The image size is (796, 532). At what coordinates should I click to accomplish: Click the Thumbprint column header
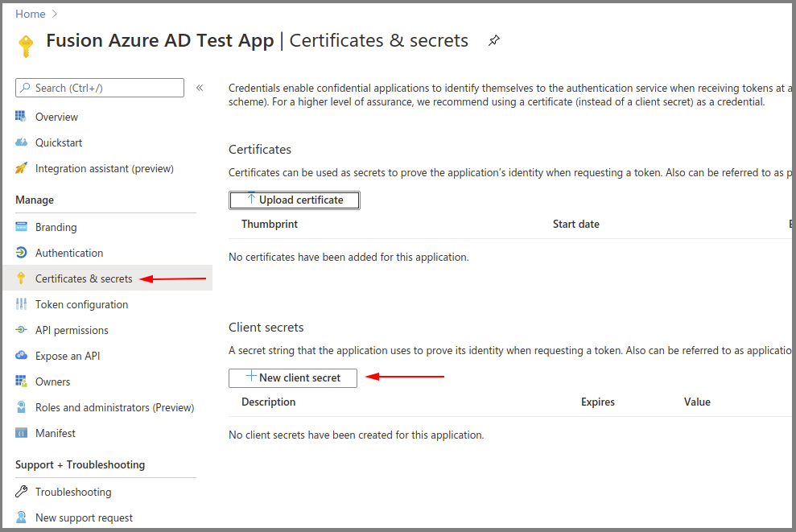[x=270, y=224]
